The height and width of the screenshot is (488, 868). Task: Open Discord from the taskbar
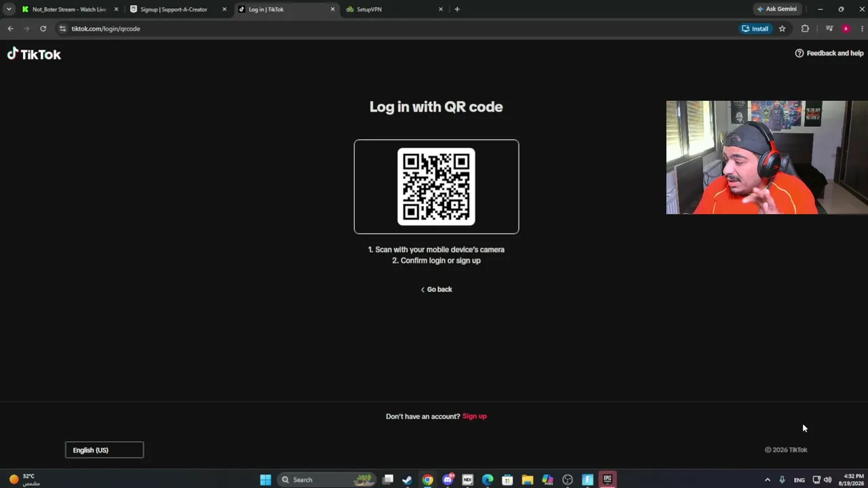448,480
